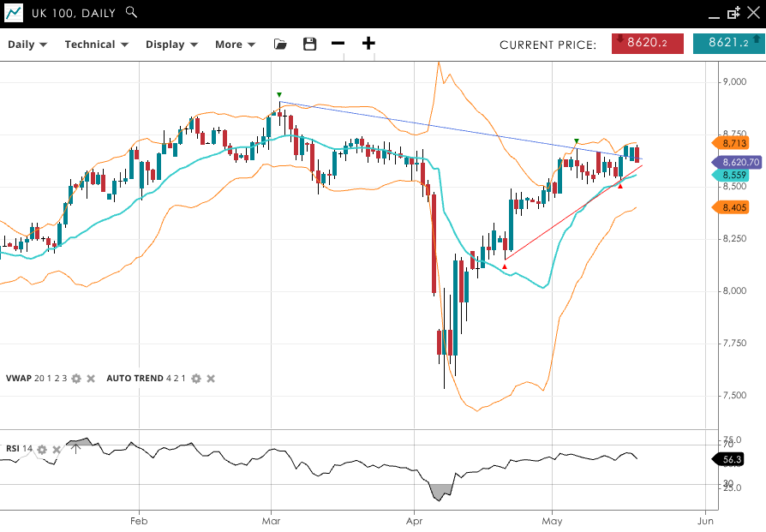Remove the RSI indicator
This screenshot has height=532, width=766.
click(x=57, y=449)
